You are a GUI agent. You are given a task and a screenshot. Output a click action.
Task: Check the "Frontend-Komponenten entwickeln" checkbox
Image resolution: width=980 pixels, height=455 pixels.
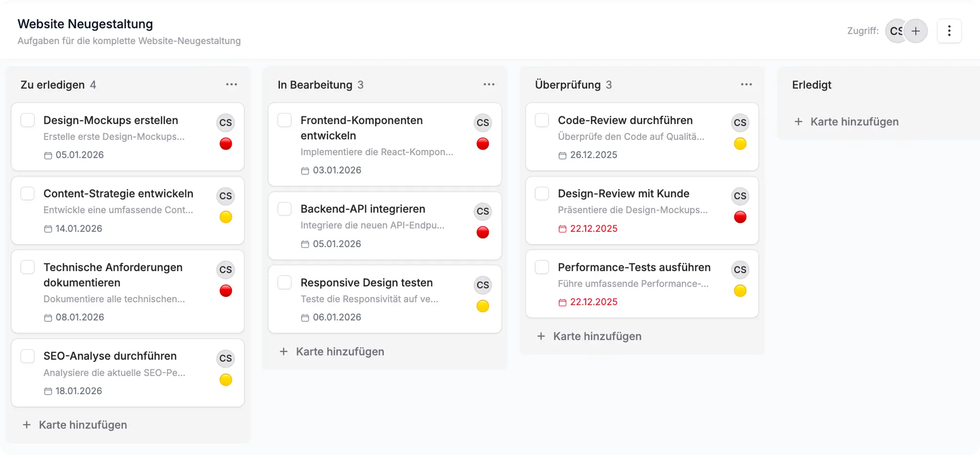(x=284, y=120)
